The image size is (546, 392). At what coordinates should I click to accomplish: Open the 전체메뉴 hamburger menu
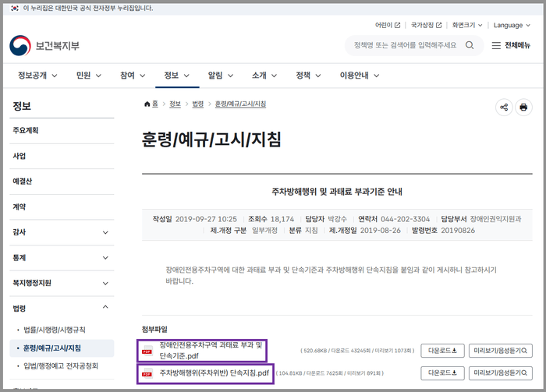tap(511, 45)
